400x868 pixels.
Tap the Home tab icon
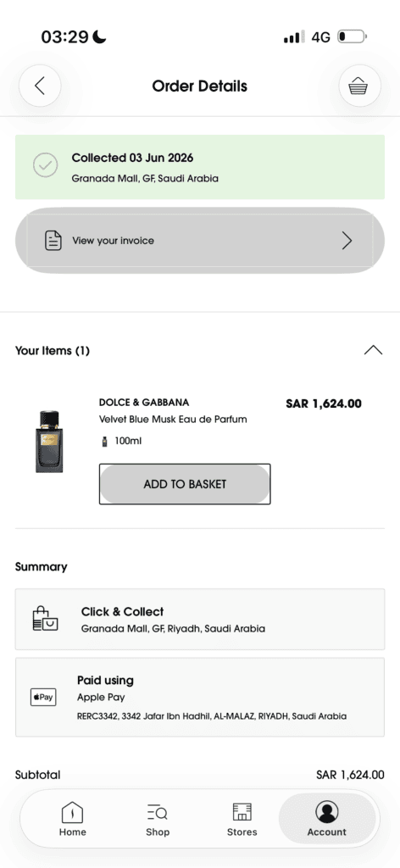(73, 812)
